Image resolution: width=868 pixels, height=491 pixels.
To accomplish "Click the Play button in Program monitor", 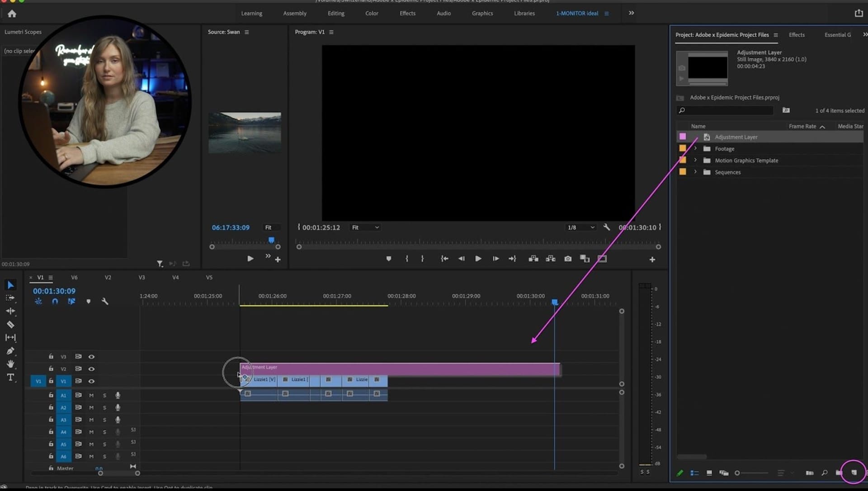I will [477, 259].
